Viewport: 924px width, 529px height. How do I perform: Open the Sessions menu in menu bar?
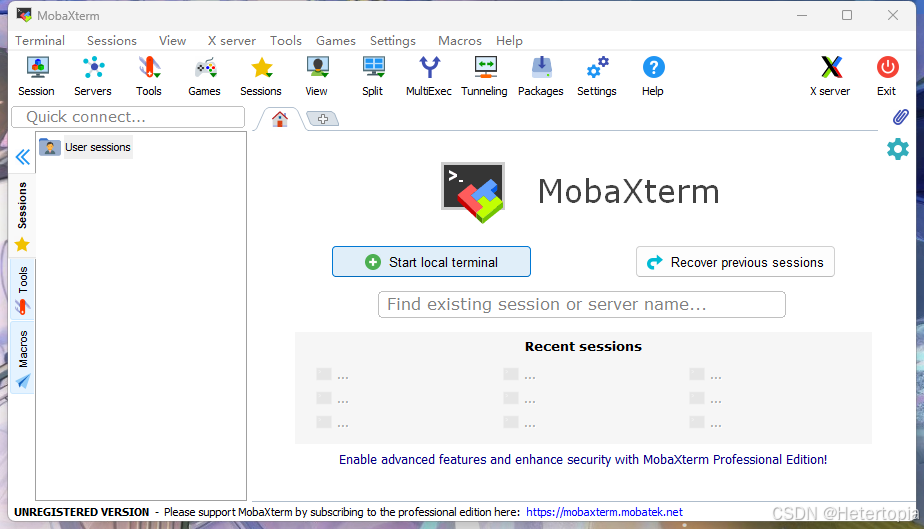click(112, 41)
